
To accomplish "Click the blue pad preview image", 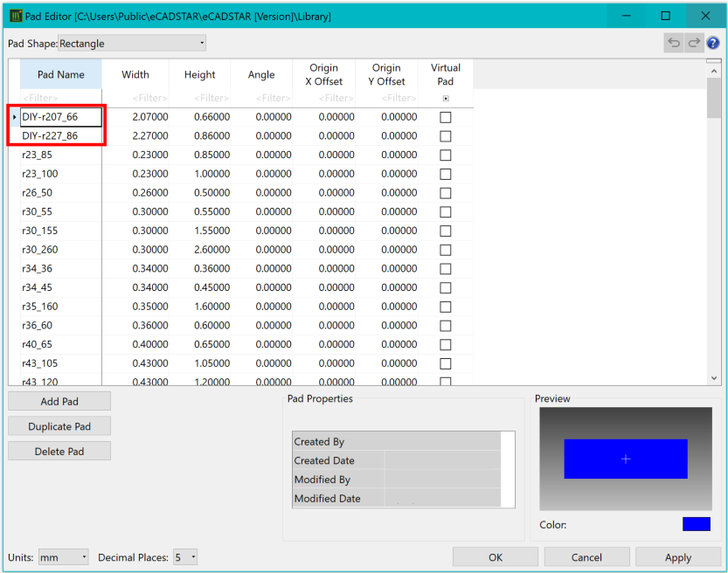I will pyautogui.click(x=626, y=459).
